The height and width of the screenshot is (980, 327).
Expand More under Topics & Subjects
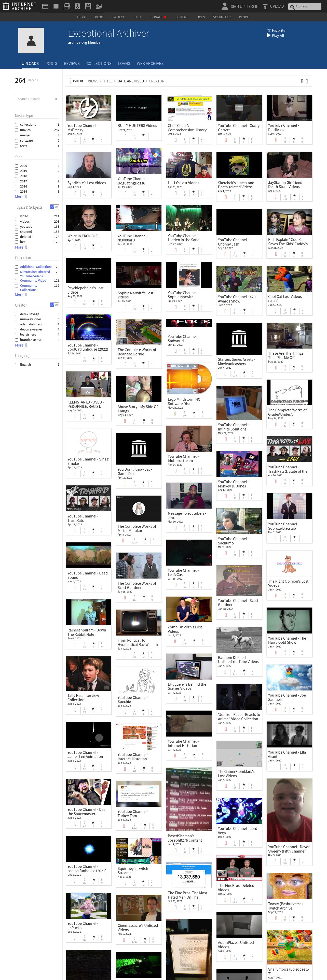[x=21, y=247]
